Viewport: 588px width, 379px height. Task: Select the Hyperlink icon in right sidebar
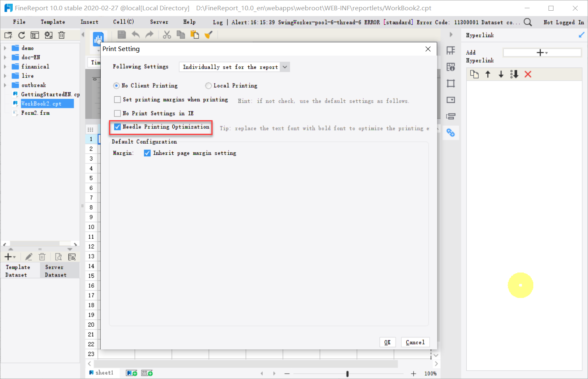tap(451, 133)
